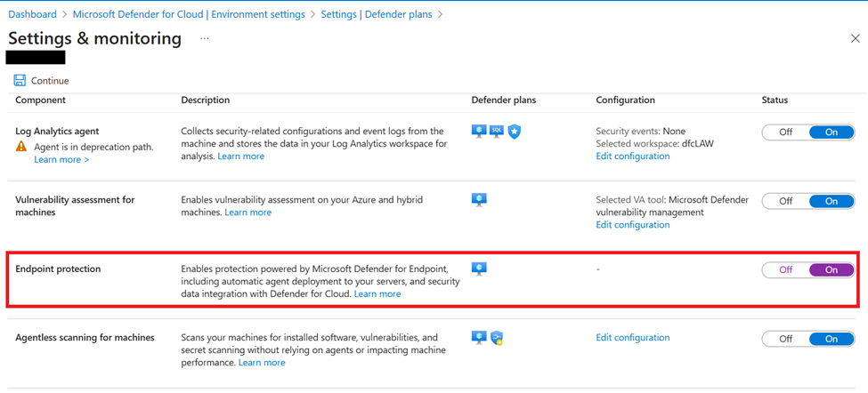Image resolution: width=868 pixels, height=393 pixels.
Task: Click the Settings & monitoring page title
Action: pos(94,38)
